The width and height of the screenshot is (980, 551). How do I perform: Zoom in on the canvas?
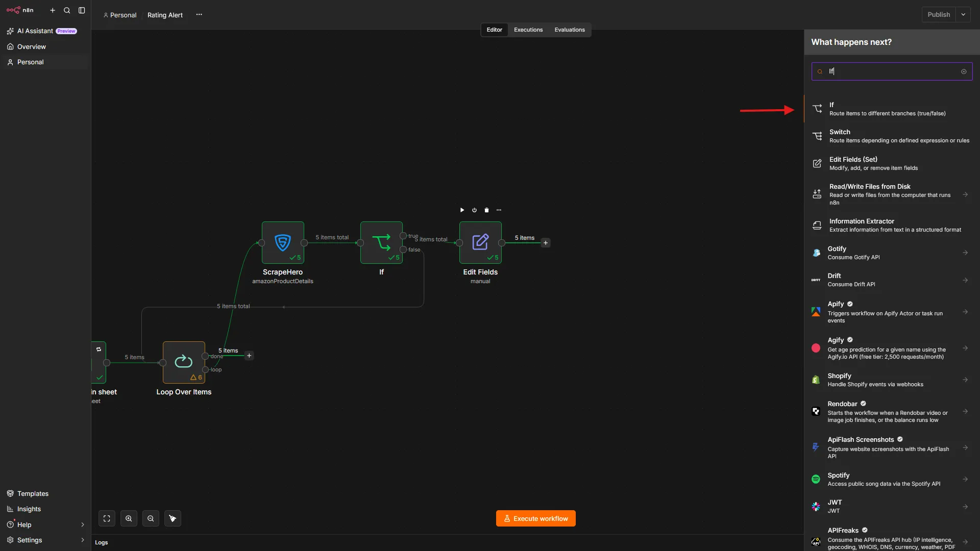129,518
